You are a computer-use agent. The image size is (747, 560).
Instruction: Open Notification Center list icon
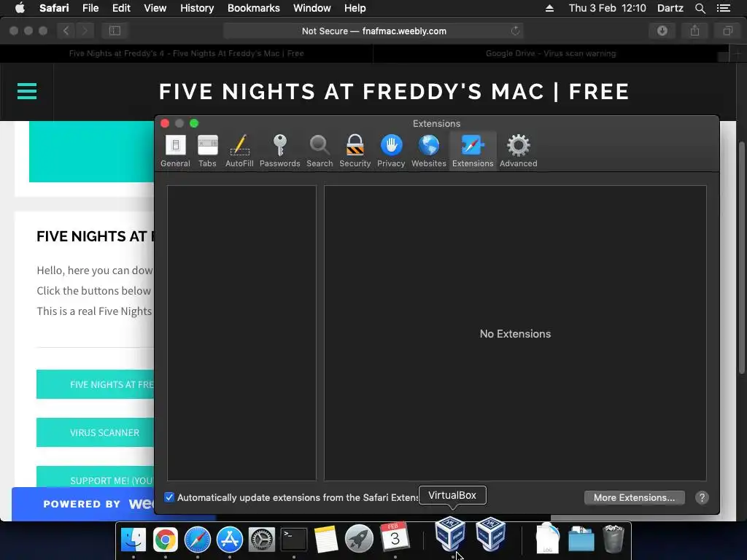click(723, 8)
